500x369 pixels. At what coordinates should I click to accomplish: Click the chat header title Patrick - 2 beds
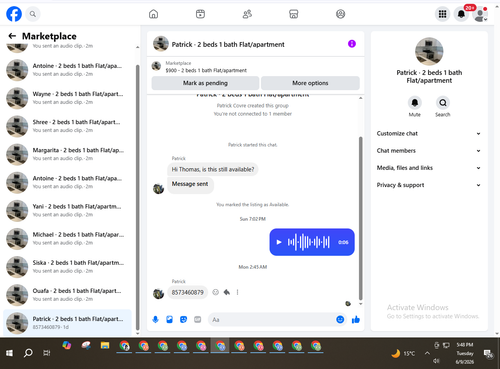point(228,44)
